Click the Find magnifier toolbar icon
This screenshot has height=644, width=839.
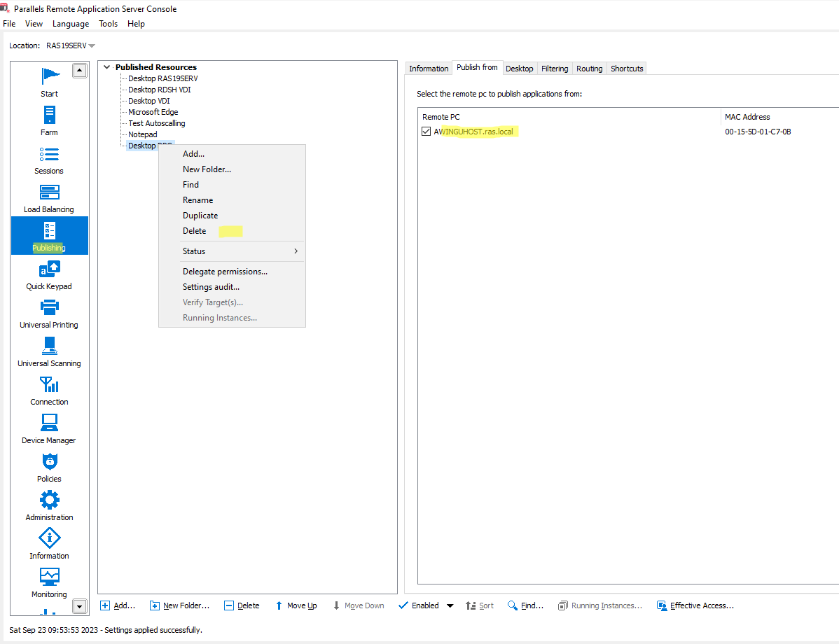pos(512,605)
